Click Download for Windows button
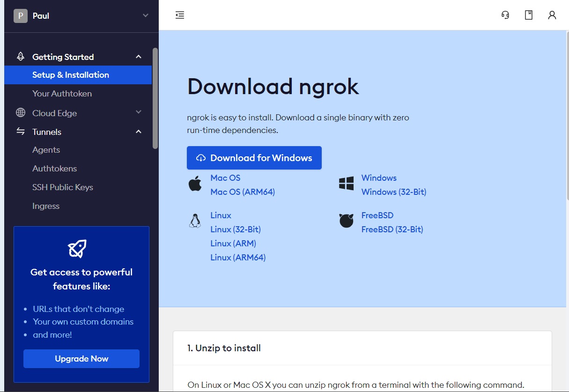Screen dimensions: 569x392 254,158
